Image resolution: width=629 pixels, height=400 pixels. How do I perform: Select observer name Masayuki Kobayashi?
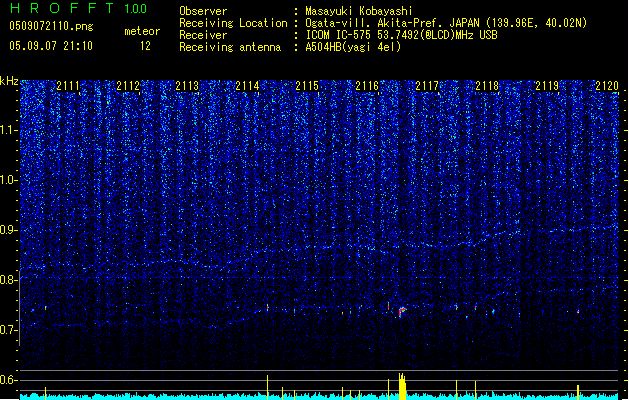pyautogui.click(x=360, y=11)
